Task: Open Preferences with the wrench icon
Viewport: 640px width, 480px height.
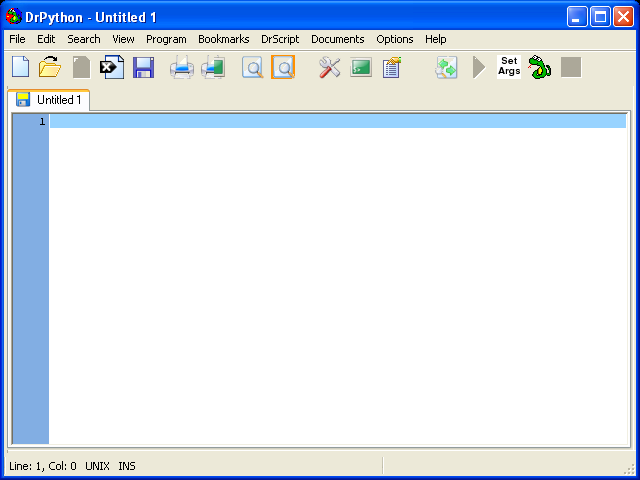Action: [x=330, y=67]
